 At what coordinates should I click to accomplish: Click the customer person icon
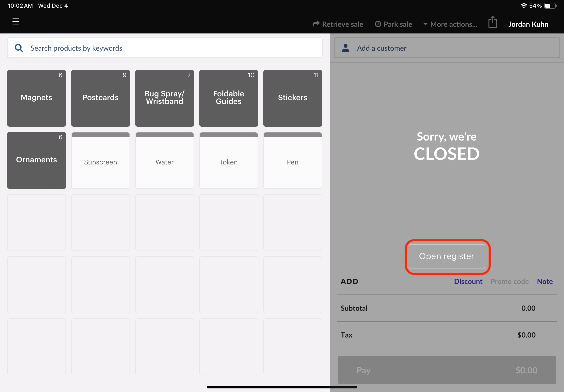coord(346,48)
